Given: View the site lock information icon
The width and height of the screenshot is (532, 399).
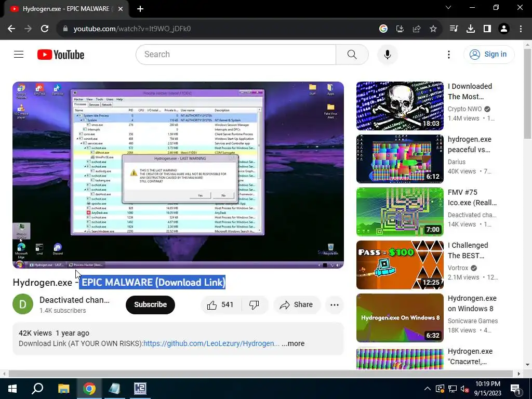Looking at the screenshot, I should pyautogui.click(x=65, y=29).
